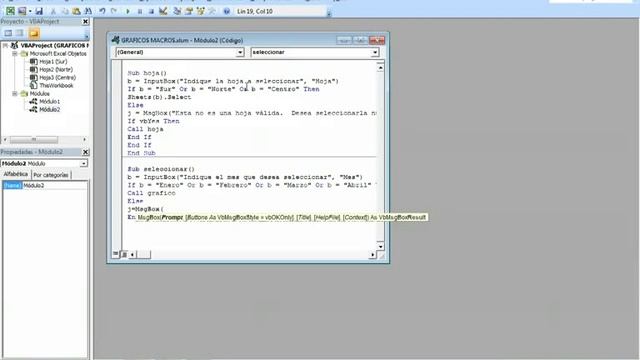The height and width of the screenshot is (360, 640).
Task: Redo the last undone edit
Action: (x=114, y=11)
